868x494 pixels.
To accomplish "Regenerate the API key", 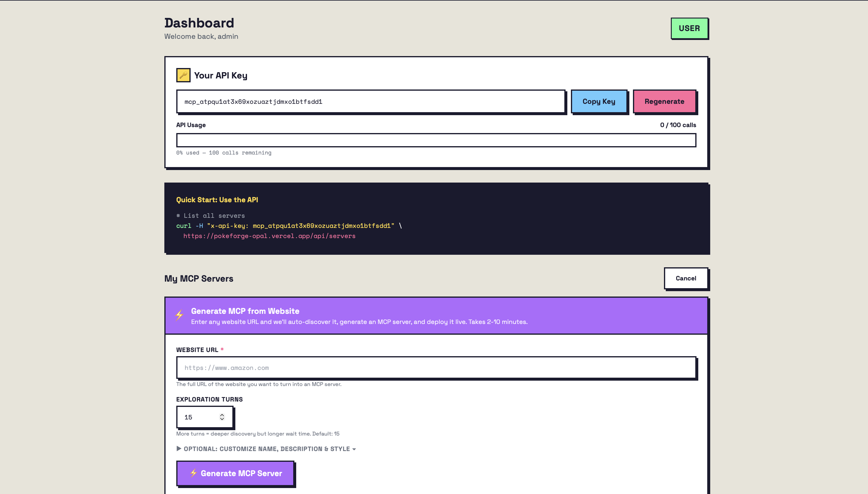I will [664, 101].
